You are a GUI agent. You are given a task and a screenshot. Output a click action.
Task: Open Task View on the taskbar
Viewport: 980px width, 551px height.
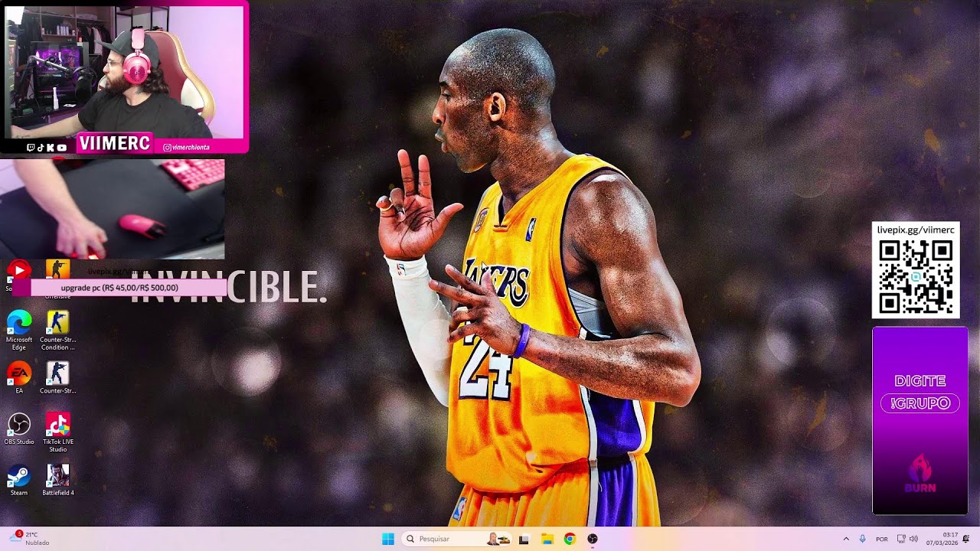coord(524,539)
